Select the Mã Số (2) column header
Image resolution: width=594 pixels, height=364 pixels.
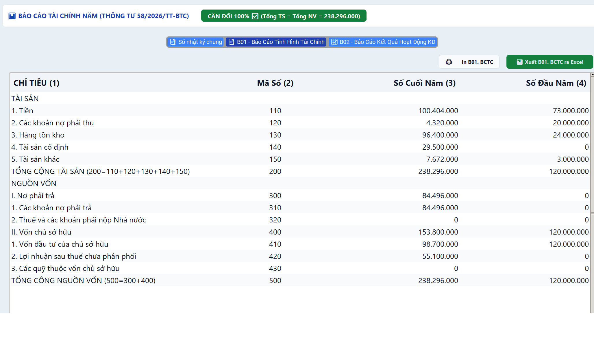click(x=275, y=83)
